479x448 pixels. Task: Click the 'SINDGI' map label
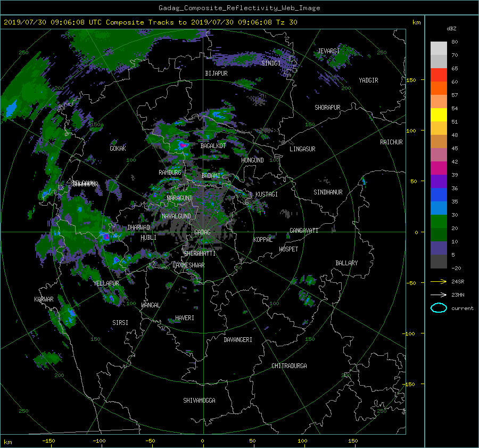(271, 63)
